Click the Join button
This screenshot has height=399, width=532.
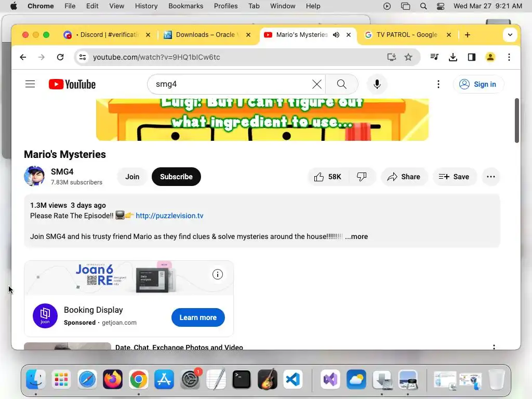[132, 177]
